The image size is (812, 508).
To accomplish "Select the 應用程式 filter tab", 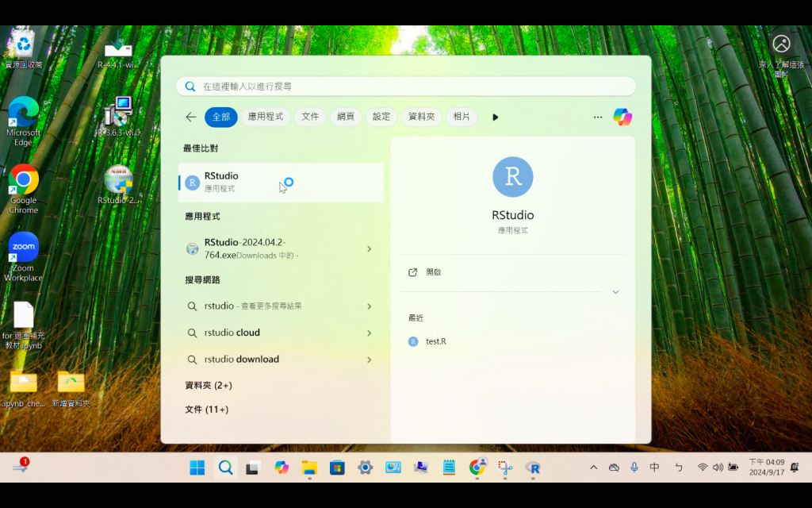I will point(266,117).
